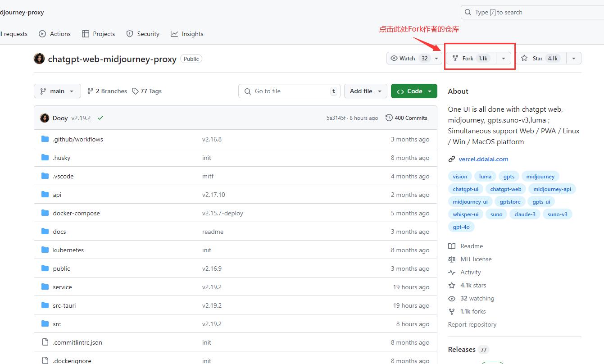The height and width of the screenshot is (364, 604).
Task: Click the Readme book icon
Action: (x=452, y=246)
